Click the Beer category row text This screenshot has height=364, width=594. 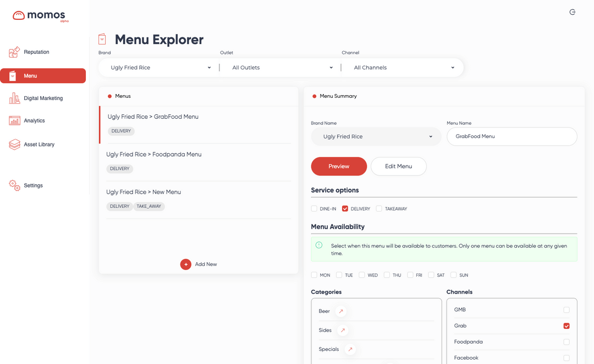click(324, 311)
